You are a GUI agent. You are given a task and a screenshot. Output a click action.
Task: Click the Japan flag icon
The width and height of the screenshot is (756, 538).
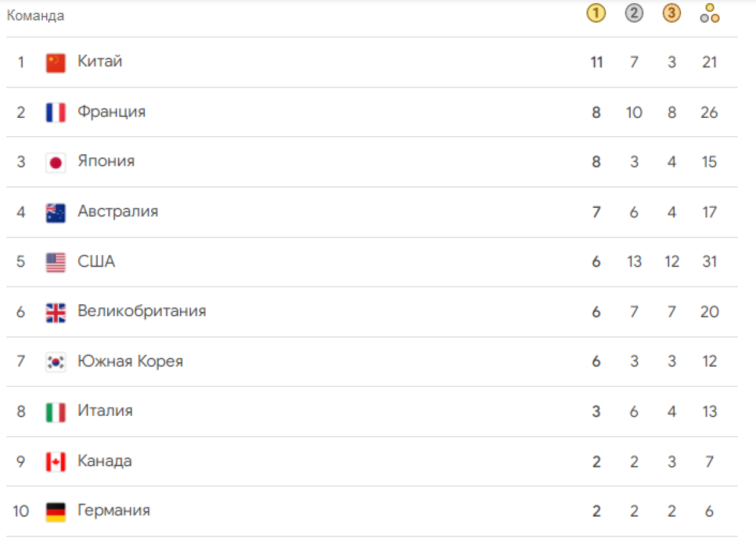pos(55,162)
